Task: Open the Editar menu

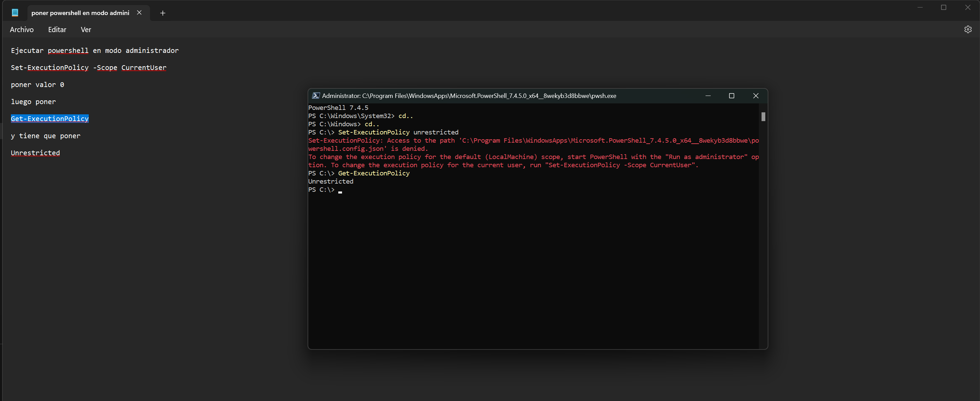Action: coord(57,30)
